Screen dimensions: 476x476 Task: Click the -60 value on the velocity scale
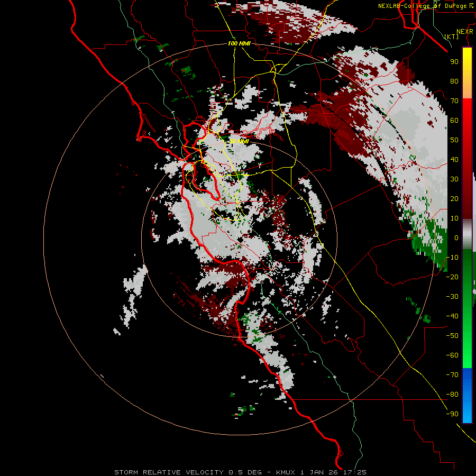[452, 355]
